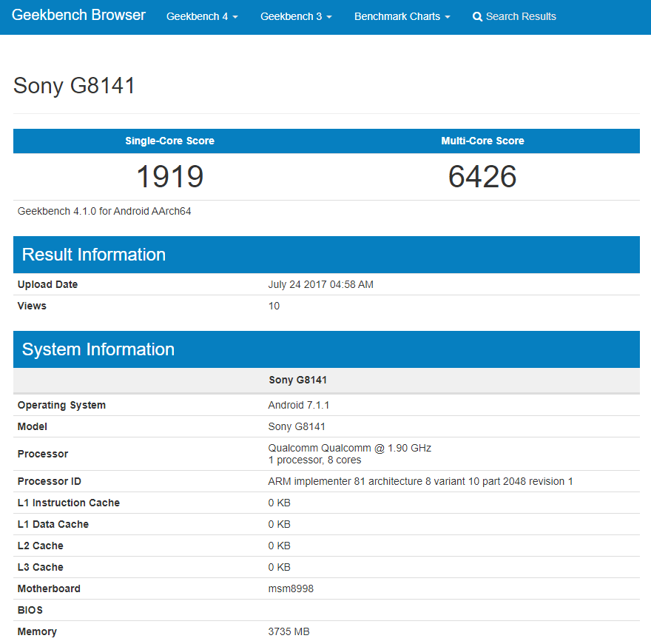
Task: Click the Single-Core Score header
Action: pos(170,141)
